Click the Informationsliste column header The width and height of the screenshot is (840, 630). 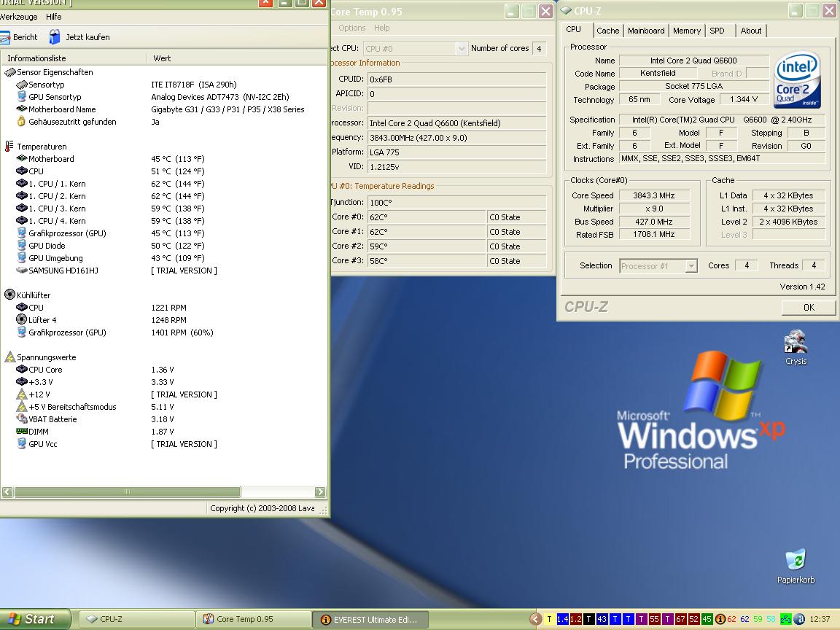coord(74,58)
